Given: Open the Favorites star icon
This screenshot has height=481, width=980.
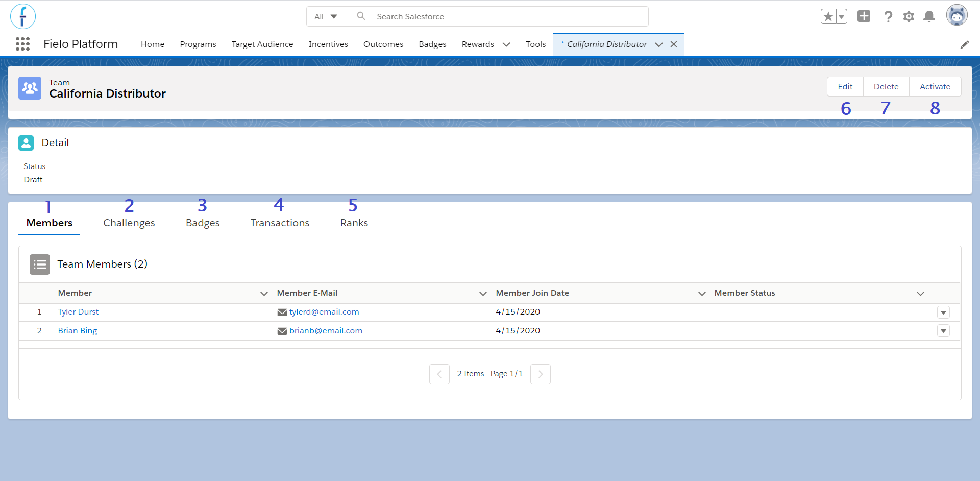Looking at the screenshot, I should pos(828,16).
